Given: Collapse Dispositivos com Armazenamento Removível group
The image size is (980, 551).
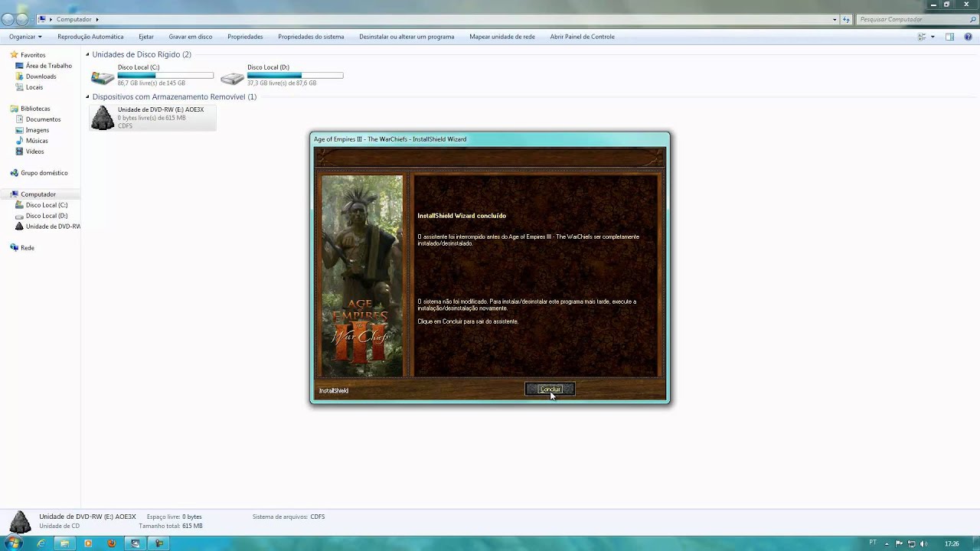Looking at the screenshot, I should [x=87, y=97].
